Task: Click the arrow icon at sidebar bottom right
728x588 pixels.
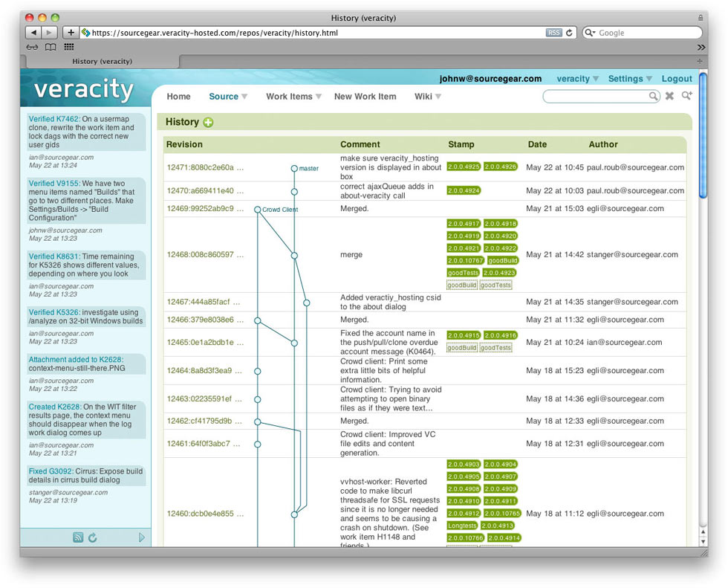Action: tap(142, 537)
